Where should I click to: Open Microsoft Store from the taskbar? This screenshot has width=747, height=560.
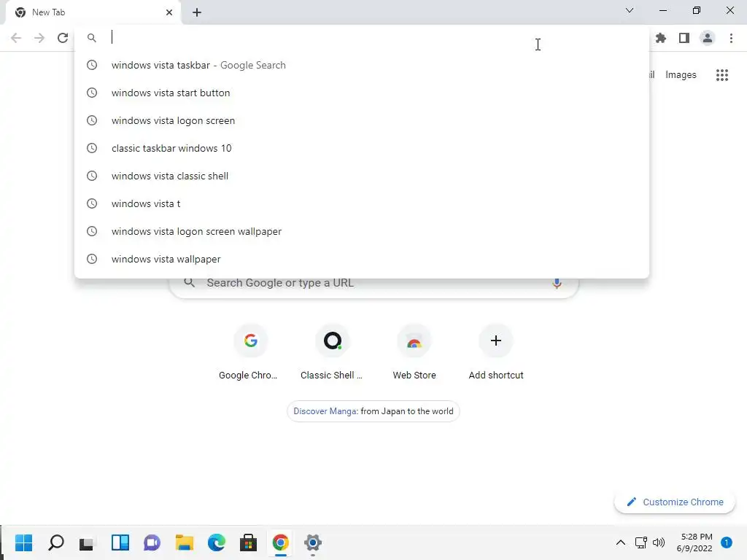(x=248, y=542)
